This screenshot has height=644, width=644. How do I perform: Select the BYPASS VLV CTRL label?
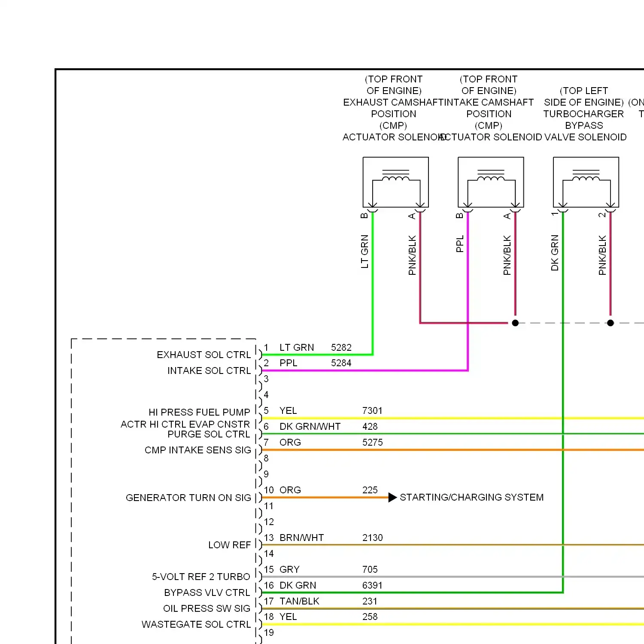pos(207,592)
